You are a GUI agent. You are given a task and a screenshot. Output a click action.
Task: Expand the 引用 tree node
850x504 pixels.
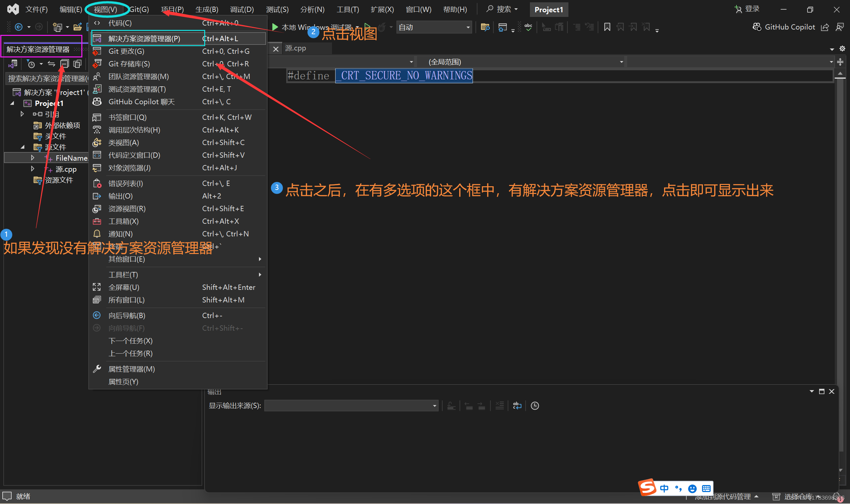(x=22, y=114)
